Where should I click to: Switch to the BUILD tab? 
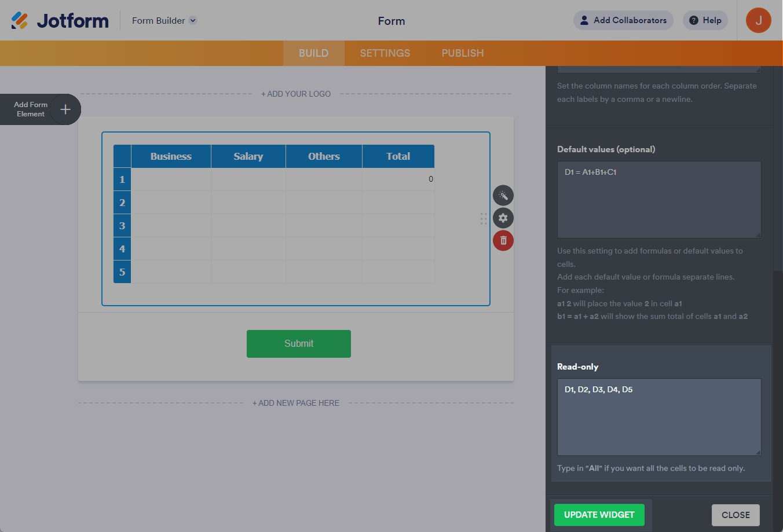tap(314, 53)
